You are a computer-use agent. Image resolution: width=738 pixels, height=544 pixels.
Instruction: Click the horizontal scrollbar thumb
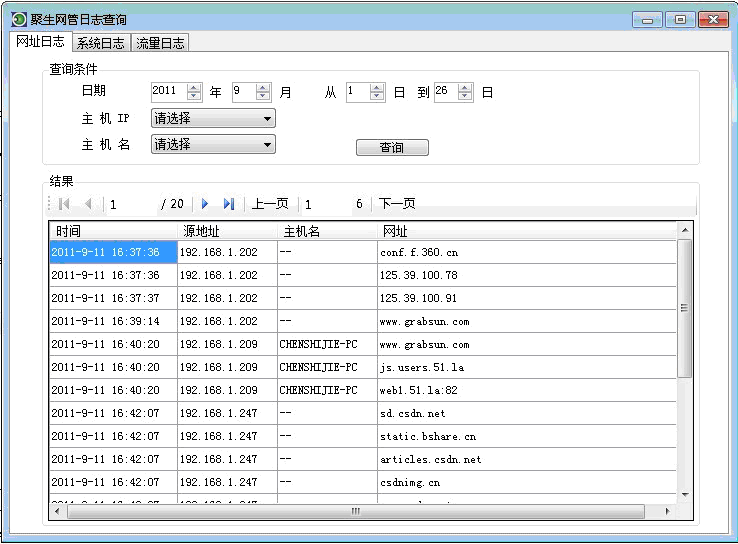click(x=354, y=511)
